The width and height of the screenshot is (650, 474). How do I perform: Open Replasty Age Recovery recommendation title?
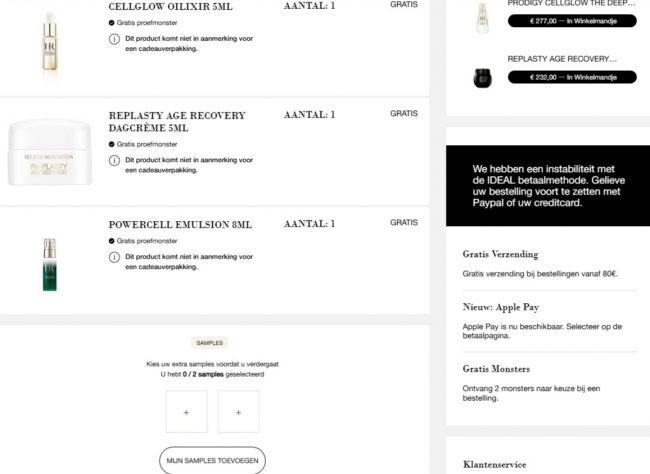point(562,59)
